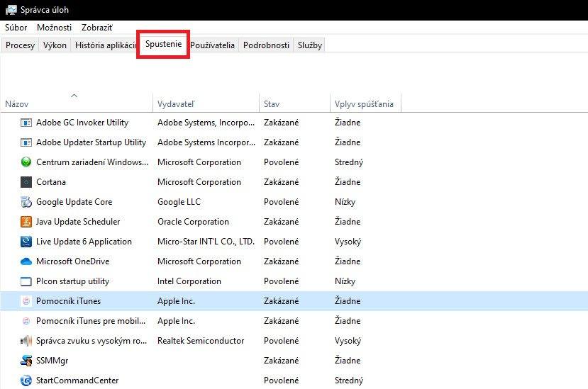Screen dimensions: 588x389
Task: Click the sort arrow above Názov
Action: coord(74,96)
